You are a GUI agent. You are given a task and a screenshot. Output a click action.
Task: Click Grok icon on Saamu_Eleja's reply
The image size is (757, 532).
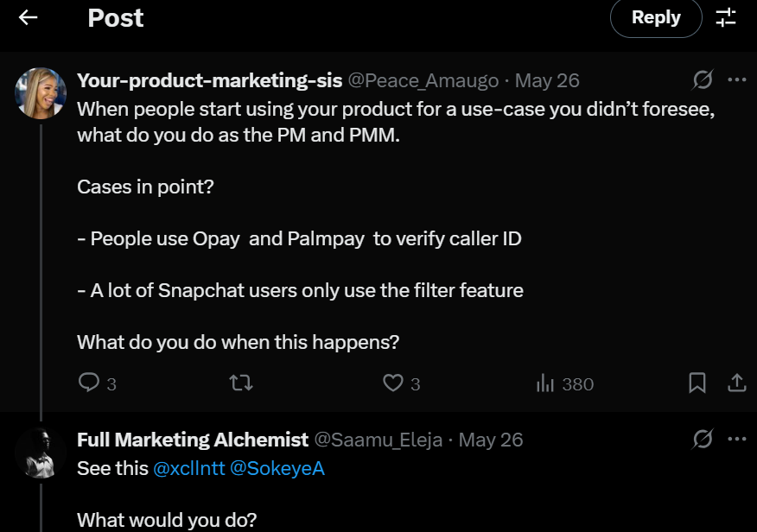pyautogui.click(x=703, y=440)
